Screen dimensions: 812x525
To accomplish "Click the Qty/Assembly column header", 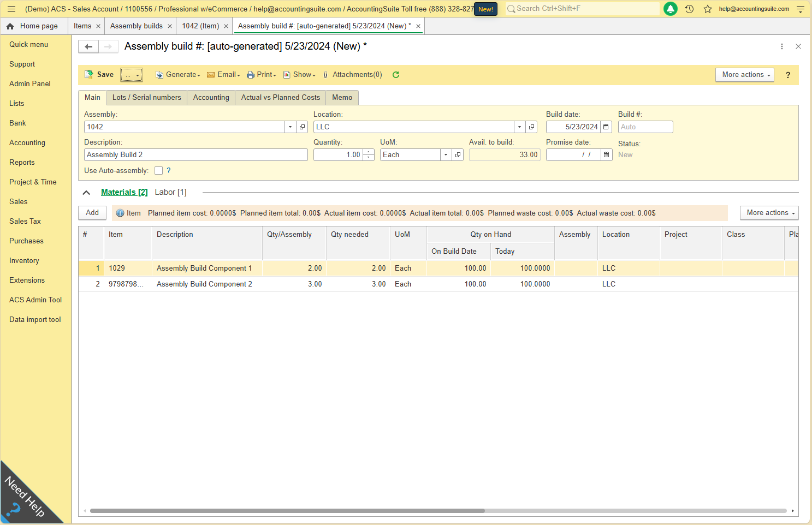I will click(294, 243).
